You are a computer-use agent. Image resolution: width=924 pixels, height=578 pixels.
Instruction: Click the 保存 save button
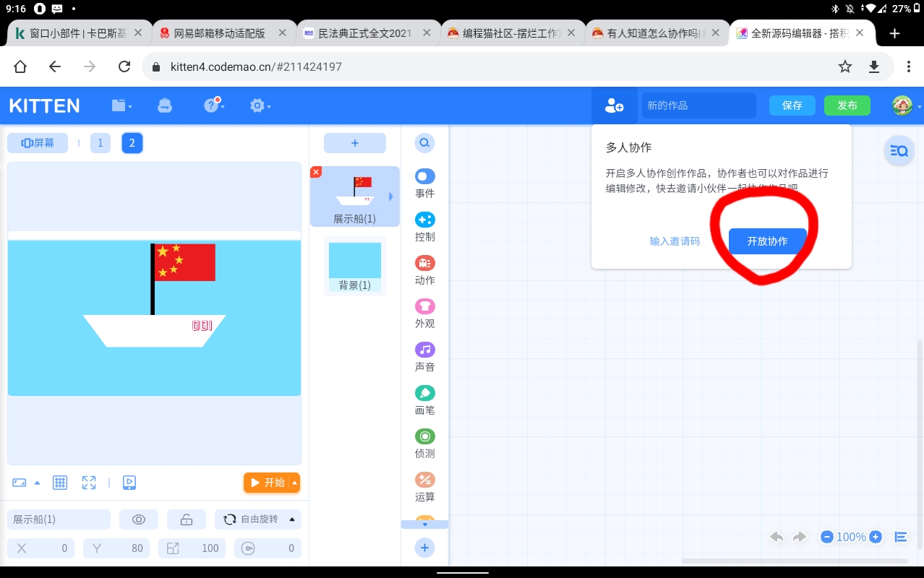tap(792, 105)
